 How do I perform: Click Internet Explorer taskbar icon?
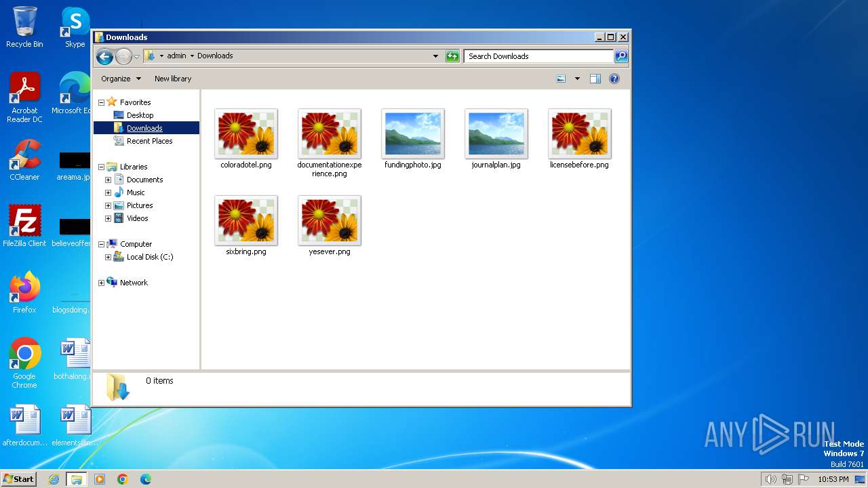click(x=54, y=479)
